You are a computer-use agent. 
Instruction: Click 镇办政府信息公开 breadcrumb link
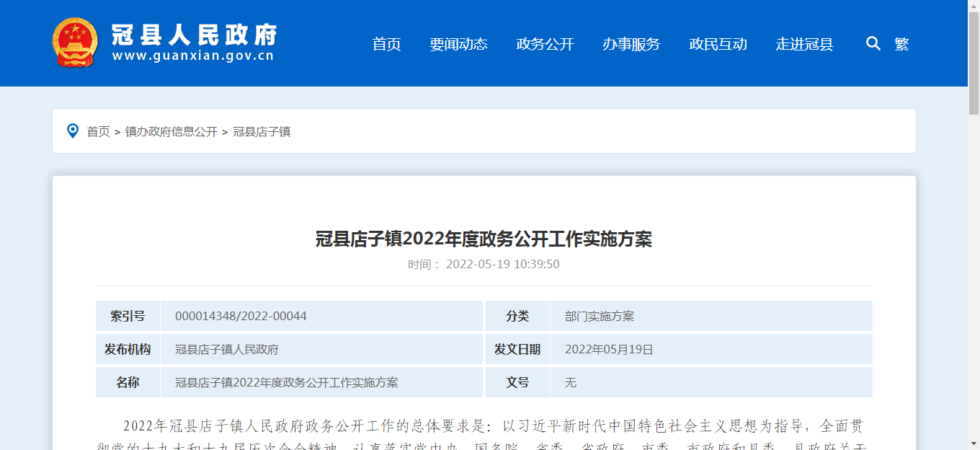[171, 132]
